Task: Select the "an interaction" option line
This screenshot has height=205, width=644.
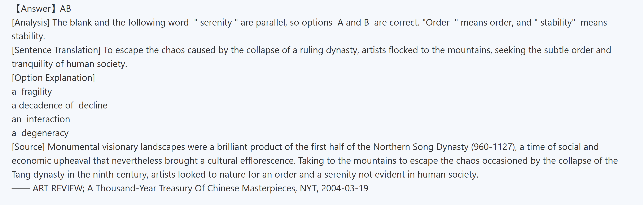Action: [41, 119]
